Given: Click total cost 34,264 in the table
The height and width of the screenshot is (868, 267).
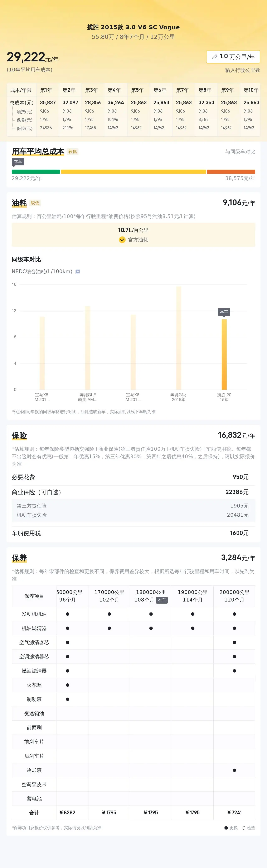Looking at the screenshot, I should [x=116, y=102].
